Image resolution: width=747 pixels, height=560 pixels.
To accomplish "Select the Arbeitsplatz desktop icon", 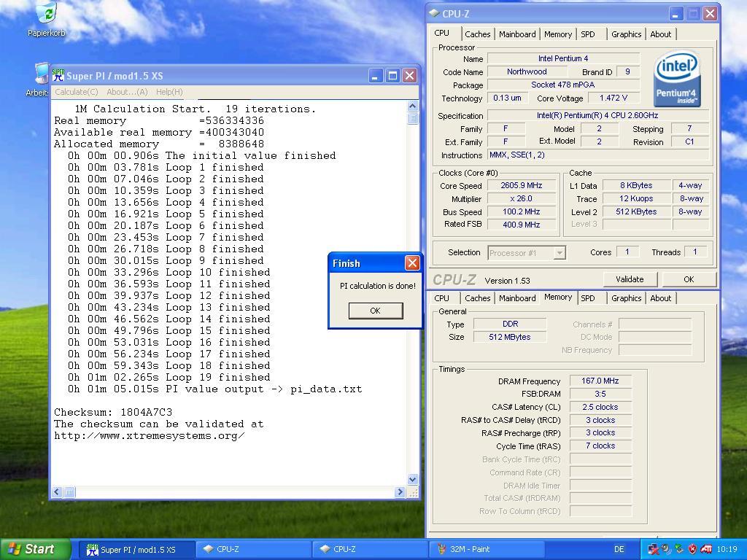I will [x=42, y=74].
